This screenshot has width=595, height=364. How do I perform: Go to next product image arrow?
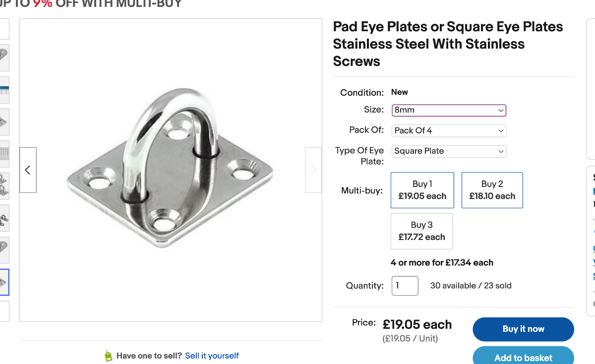coord(313,170)
